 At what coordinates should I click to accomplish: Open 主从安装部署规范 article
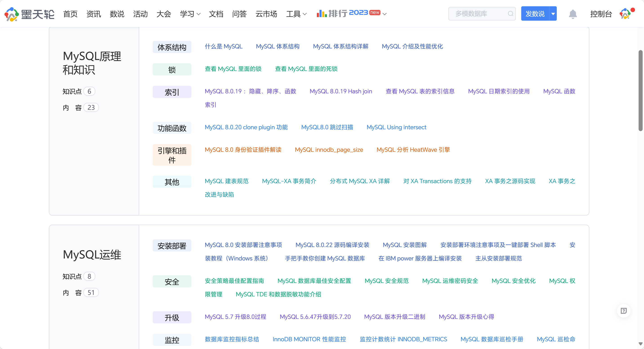click(499, 259)
